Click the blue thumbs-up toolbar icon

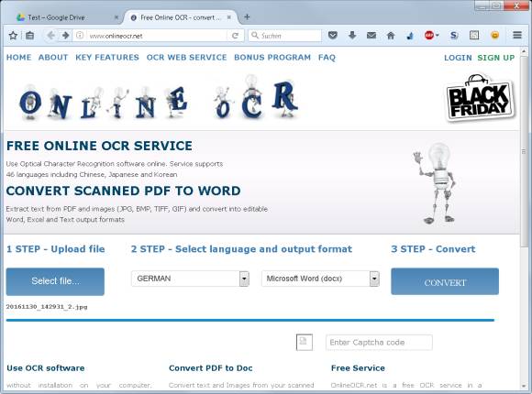point(410,35)
